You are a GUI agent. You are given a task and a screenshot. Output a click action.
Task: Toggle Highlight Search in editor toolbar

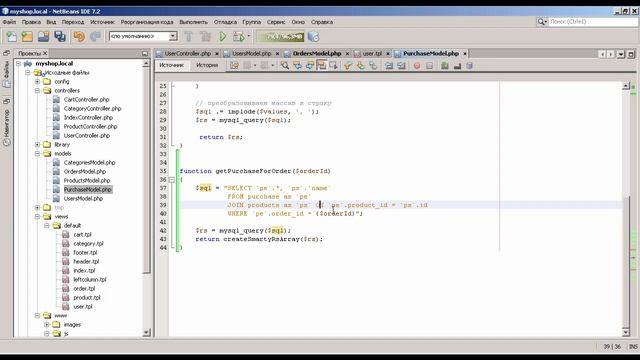(x=322, y=65)
